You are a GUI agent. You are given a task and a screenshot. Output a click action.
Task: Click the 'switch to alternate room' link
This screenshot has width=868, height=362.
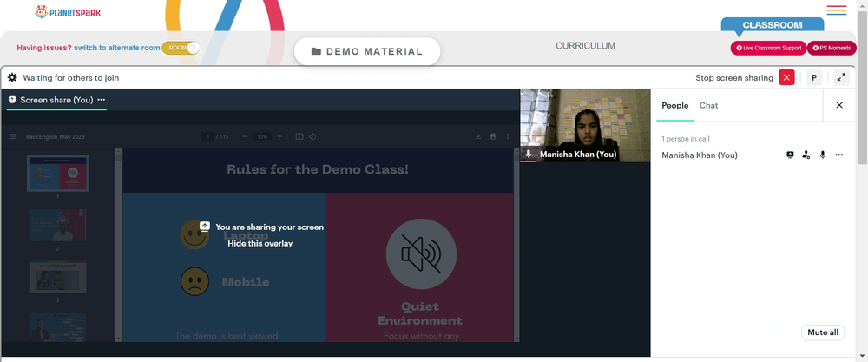click(117, 48)
